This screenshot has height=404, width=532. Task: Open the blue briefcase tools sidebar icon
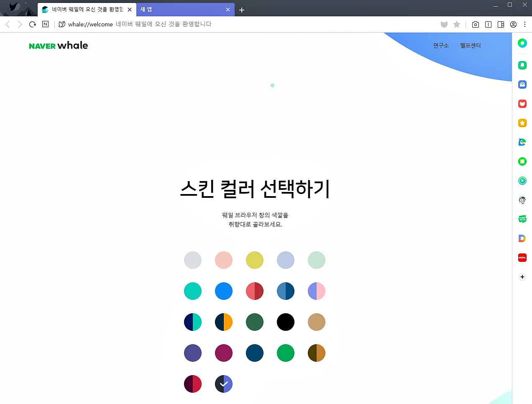coord(522,84)
